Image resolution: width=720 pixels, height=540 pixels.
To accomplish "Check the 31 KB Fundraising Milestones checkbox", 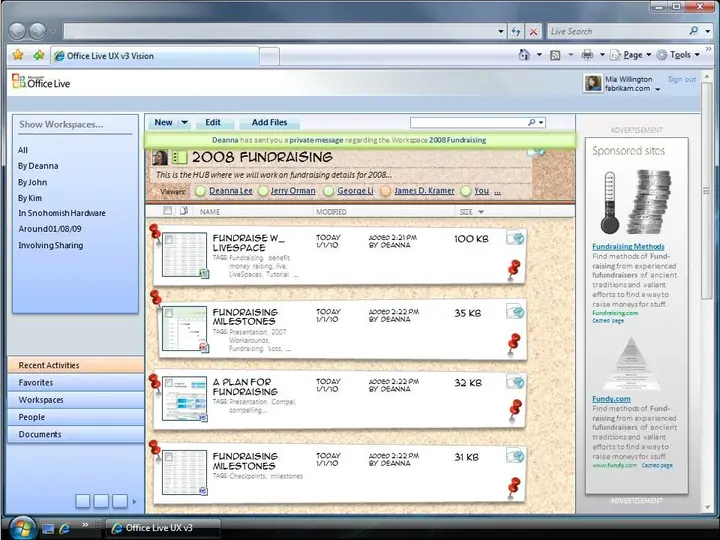I will (169, 457).
